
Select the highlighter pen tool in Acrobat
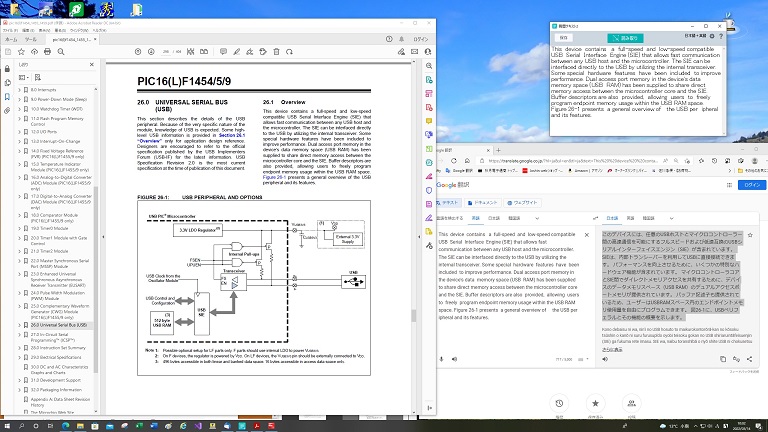pos(237,51)
